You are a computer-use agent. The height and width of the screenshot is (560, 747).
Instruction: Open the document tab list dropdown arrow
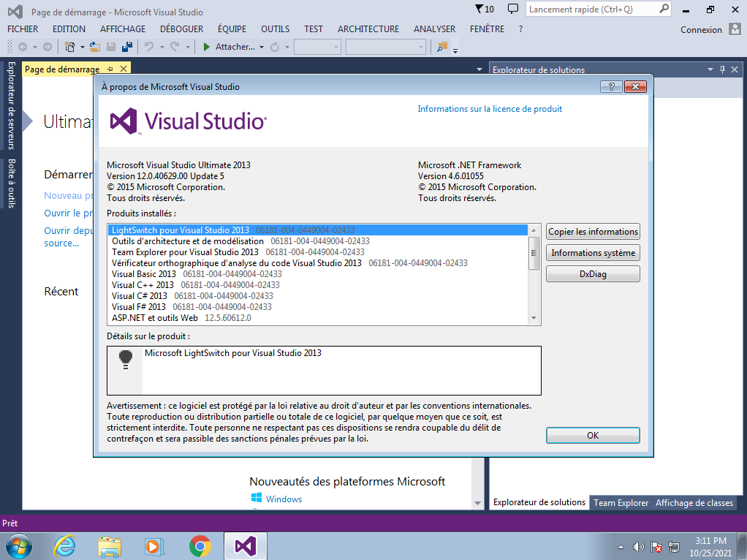(x=479, y=69)
